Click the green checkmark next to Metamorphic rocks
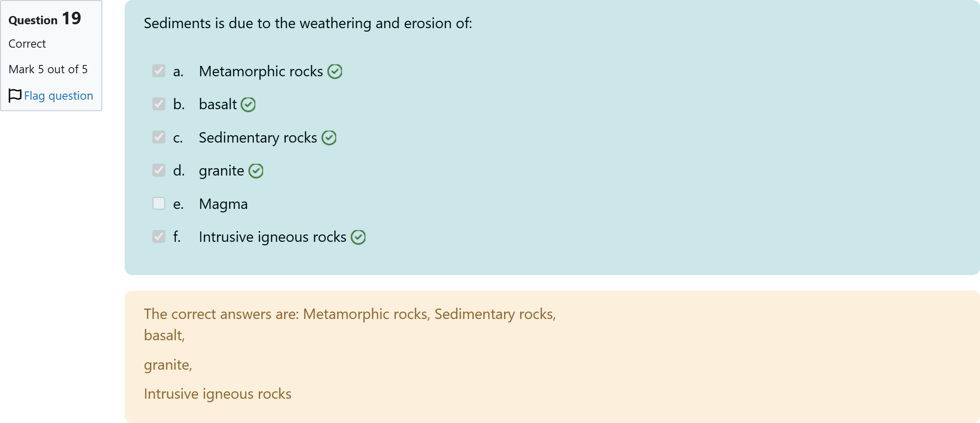Image resolution: width=980 pixels, height=423 pixels. (335, 72)
